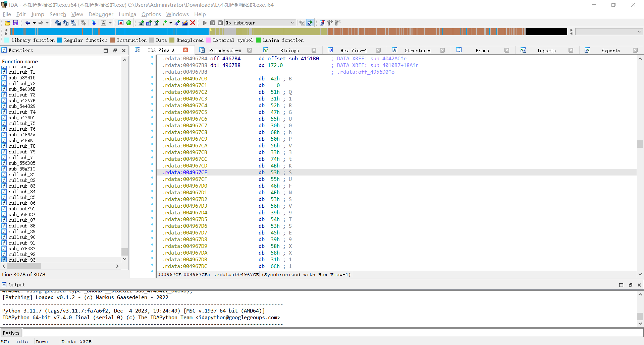Maximize the Functions panel
Screen dimensions: 644x345
106,50
